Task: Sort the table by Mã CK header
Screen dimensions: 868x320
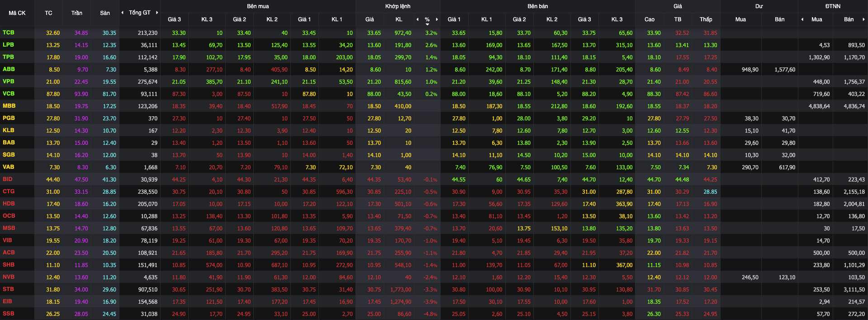Action: pyautogui.click(x=17, y=13)
